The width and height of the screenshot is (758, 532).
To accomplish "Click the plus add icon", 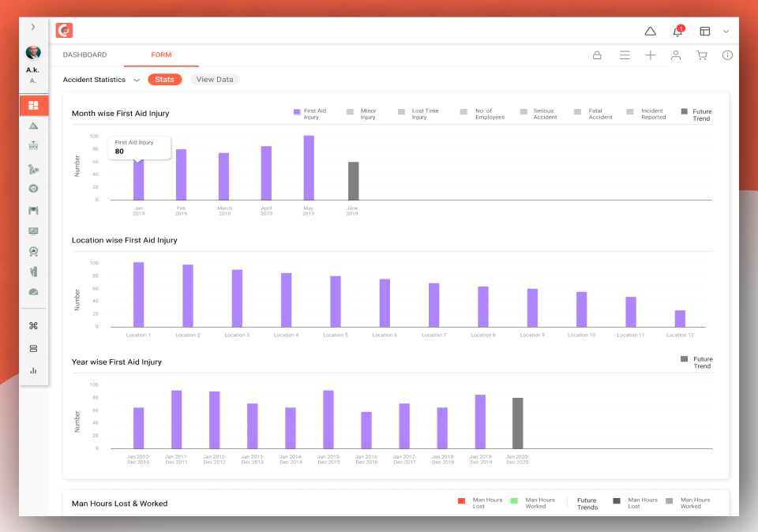I will 650,55.
